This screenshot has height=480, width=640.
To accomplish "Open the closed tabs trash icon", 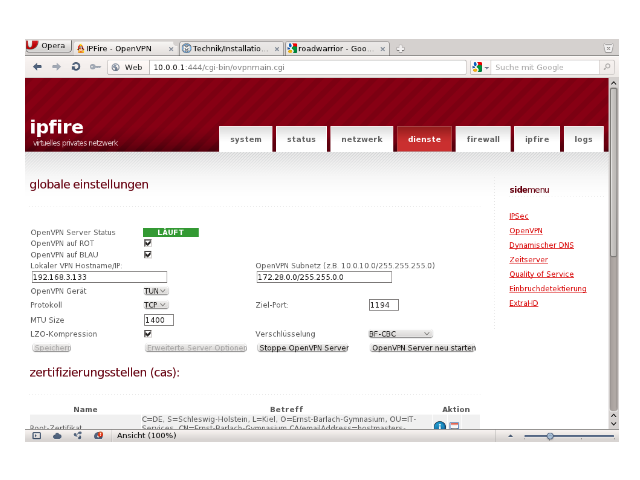I will (x=608, y=48).
